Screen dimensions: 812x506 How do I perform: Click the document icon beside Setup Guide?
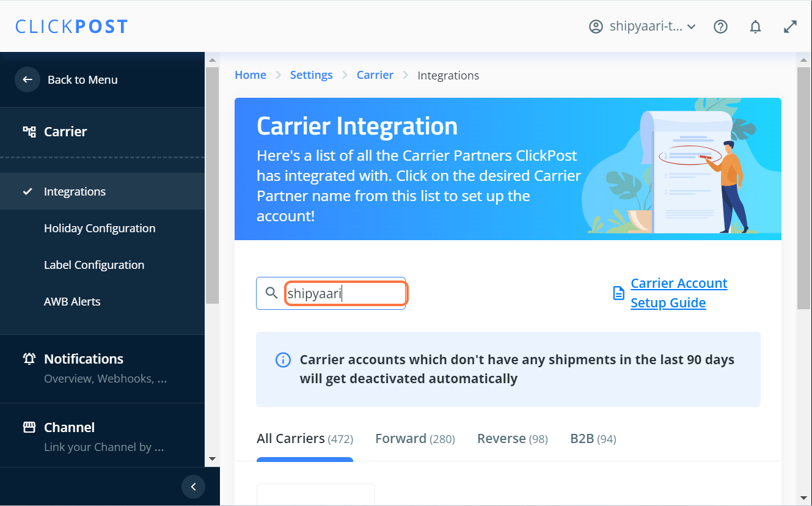(x=619, y=293)
